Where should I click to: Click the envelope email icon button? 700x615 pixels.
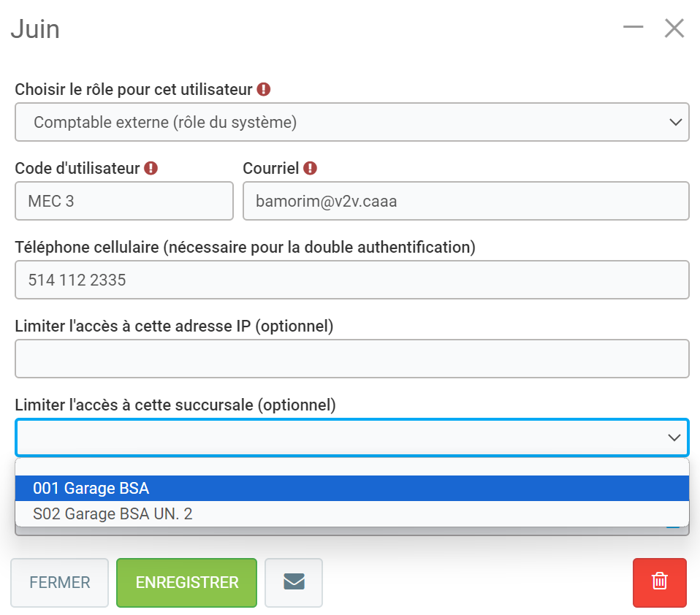(x=294, y=582)
